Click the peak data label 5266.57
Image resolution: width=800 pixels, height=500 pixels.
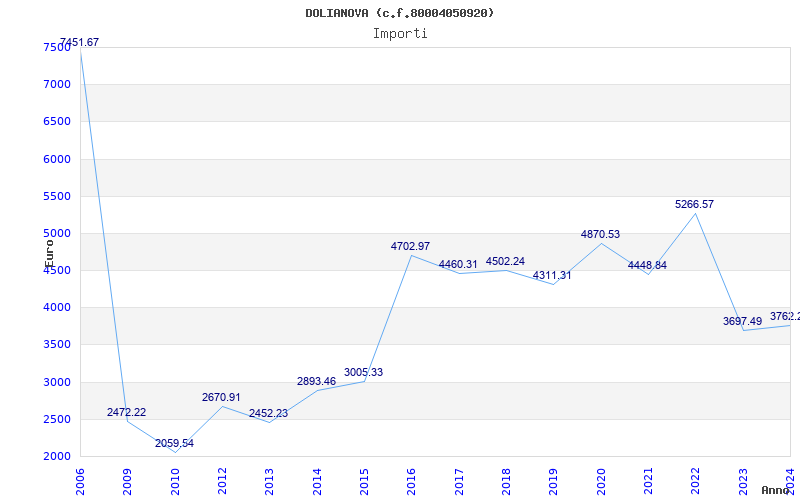(694, 205)
